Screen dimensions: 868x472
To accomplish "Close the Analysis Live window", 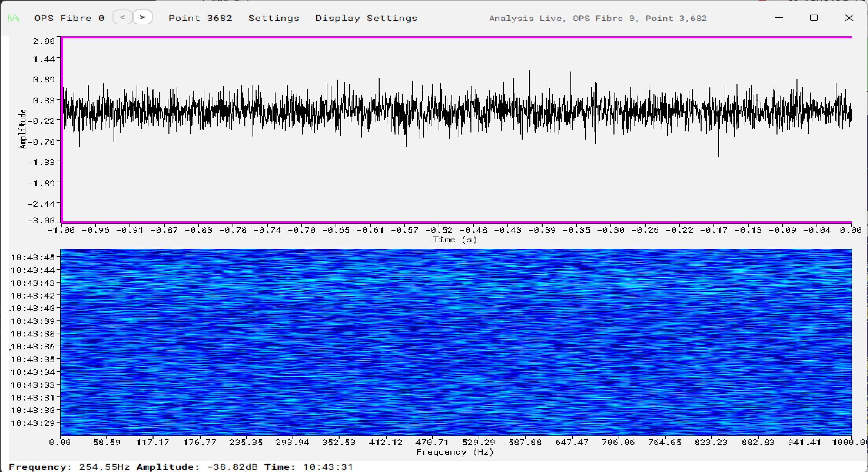I will click(x=849, y=18).
